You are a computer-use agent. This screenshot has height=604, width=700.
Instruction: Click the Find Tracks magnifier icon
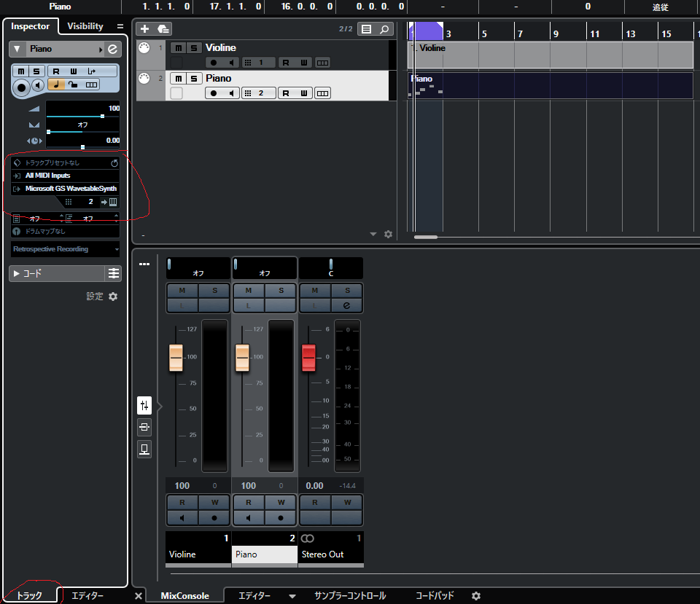(384, 29)
